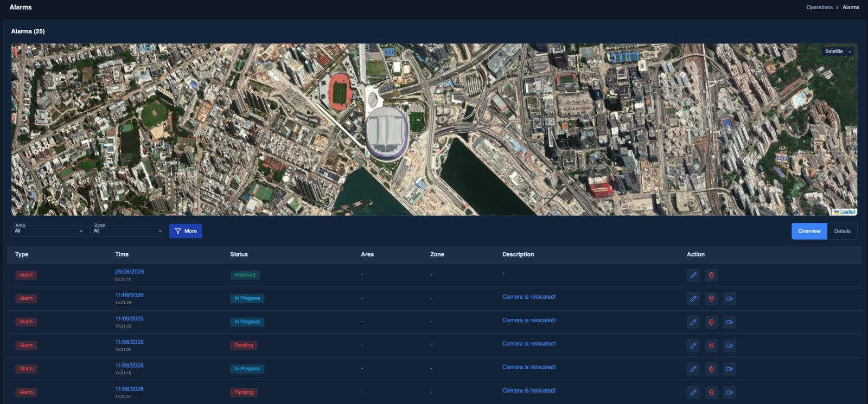Edit the alarm logged at 15:21:20
Screen dimensions: 868x404
pos(693,345)
